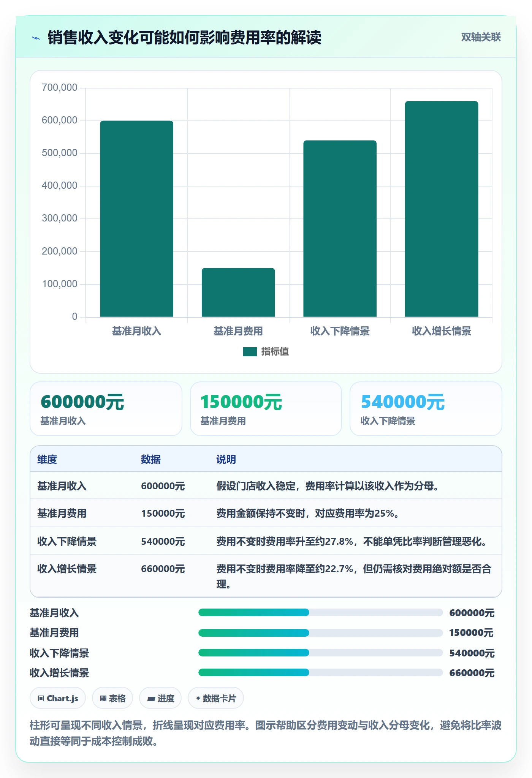Click the 660000元 value beside the progress bar
The height and width of the screenshot is (778, 532).
click(472, 673)
